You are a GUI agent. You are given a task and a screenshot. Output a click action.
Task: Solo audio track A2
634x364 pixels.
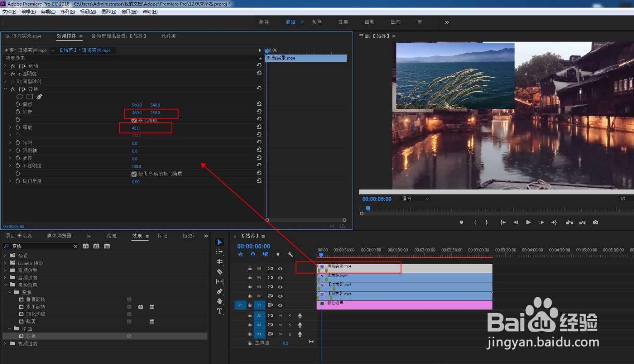click(290, 325)
